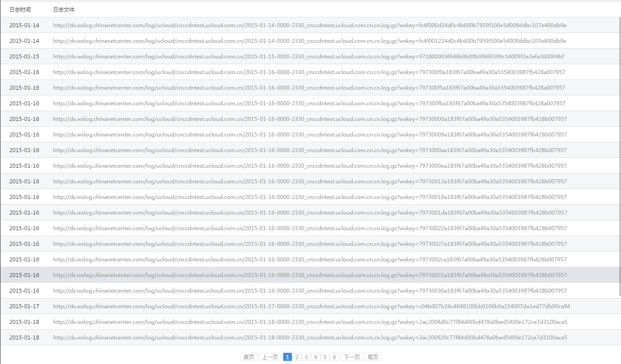Open log link with wskey starting 79730027a
The height and width of the screenshot is (364, 621).
tap(310, 244)
